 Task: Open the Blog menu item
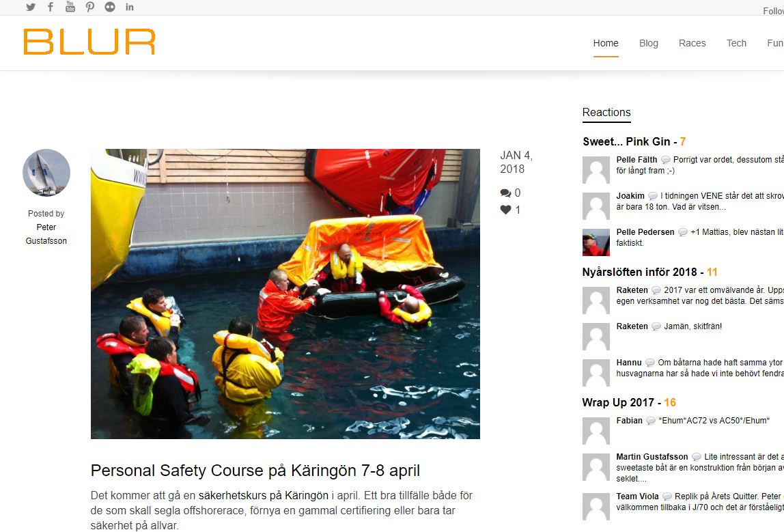(649, 43)
